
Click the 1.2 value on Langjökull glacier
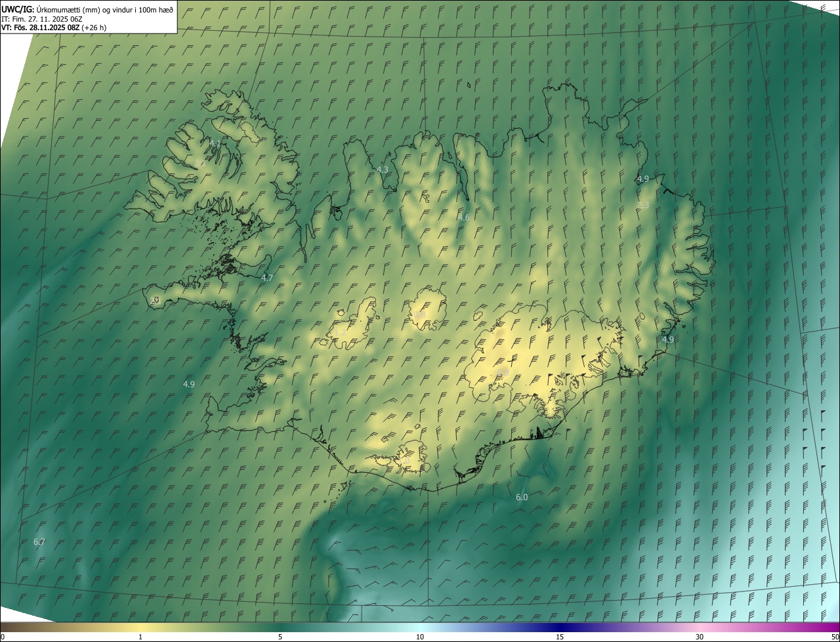341,333
